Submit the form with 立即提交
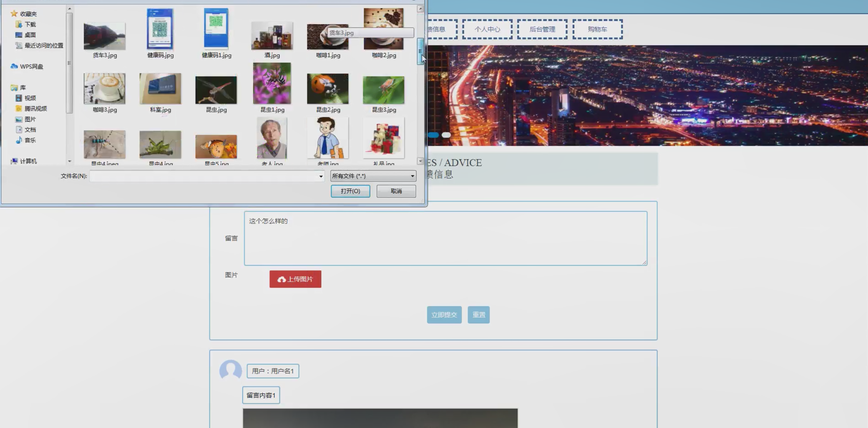 [444, 315]
